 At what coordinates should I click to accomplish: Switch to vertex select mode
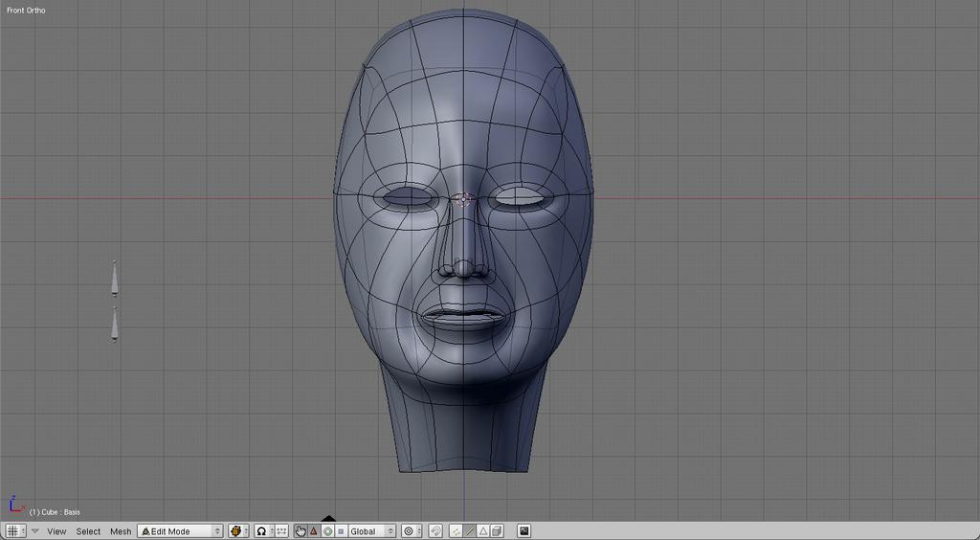(x=456, y=530)
